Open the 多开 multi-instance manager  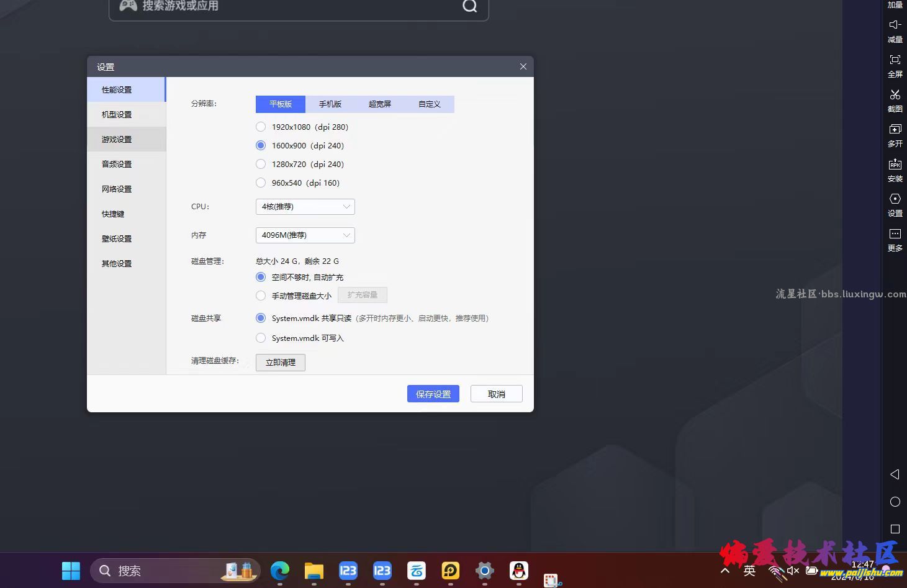point(895,135)
